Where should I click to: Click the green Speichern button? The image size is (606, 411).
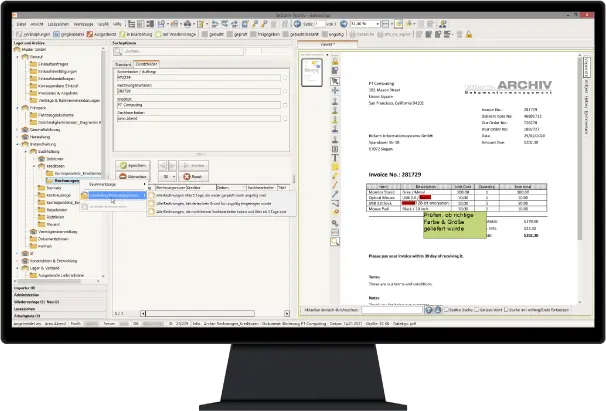(x=133, y=165)
